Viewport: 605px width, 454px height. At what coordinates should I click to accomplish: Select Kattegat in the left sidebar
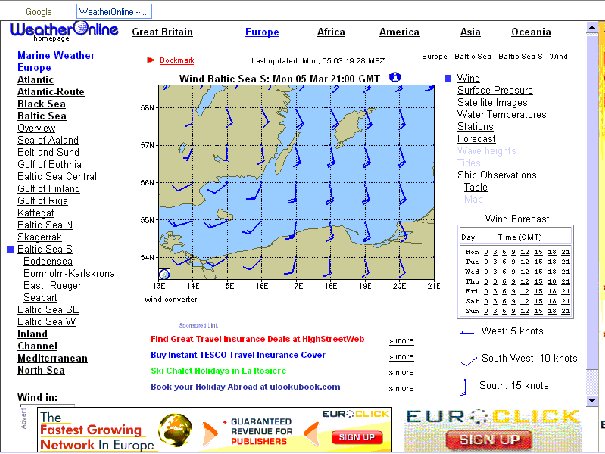(x=36, y=212)
